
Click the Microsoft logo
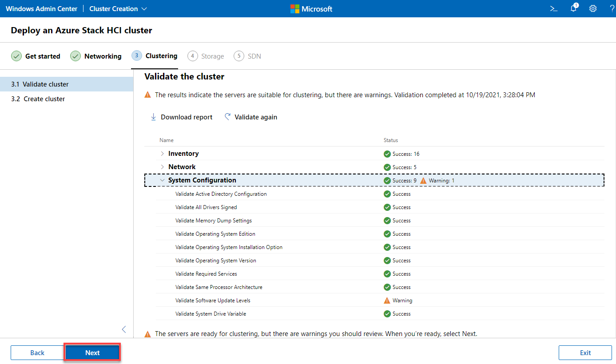pos(311,8)
